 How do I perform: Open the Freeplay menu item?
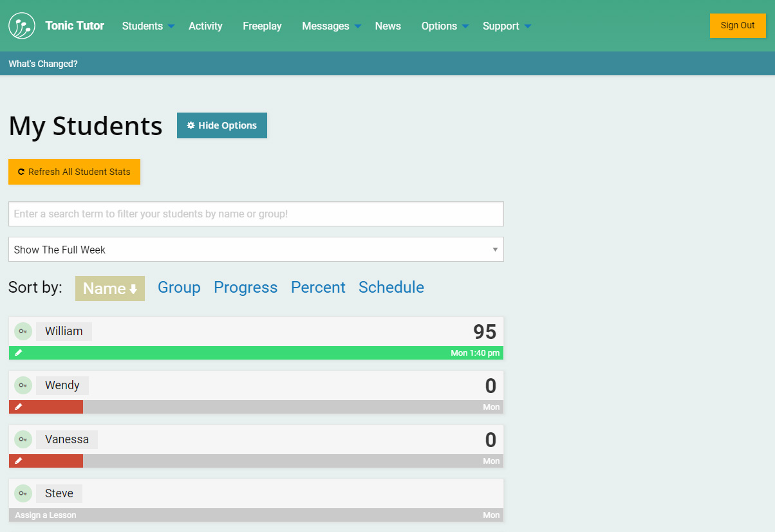(262, 26)
